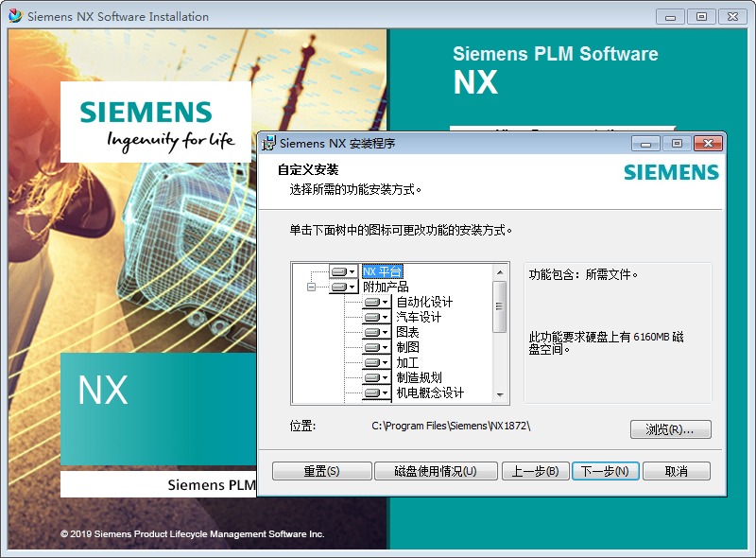Select 汽车设计 in the feature tree
This screenshot has width=756, height=558.
click(x=419, y=317)
